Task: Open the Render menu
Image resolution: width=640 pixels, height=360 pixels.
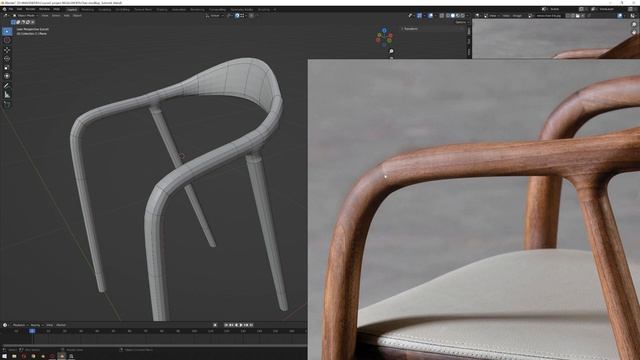Action: pyautogui.click(x=30, y=9)
